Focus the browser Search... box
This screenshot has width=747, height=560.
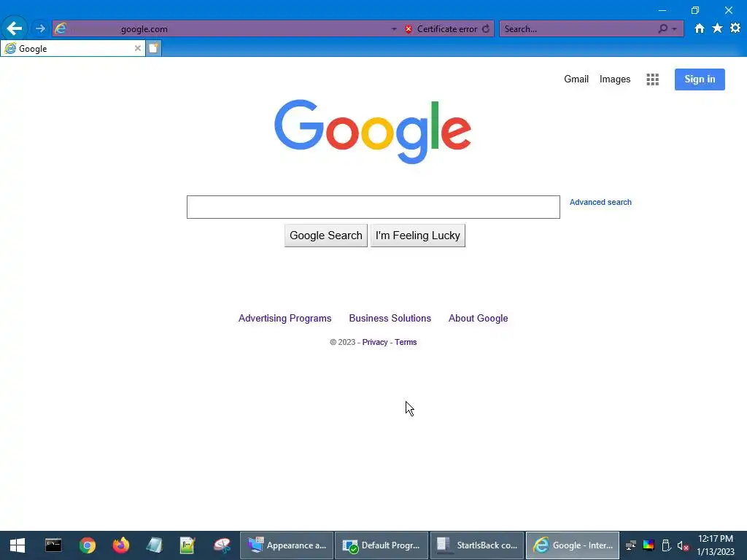[578, 29]
